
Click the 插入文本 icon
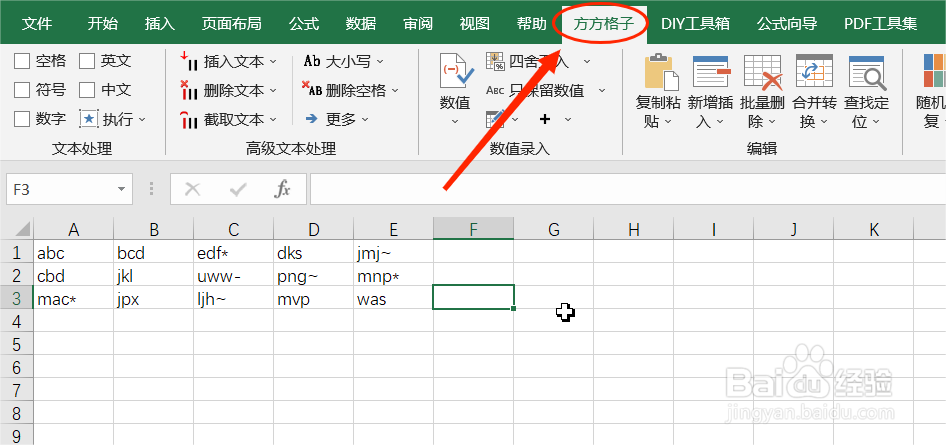[x=189, y=61]
